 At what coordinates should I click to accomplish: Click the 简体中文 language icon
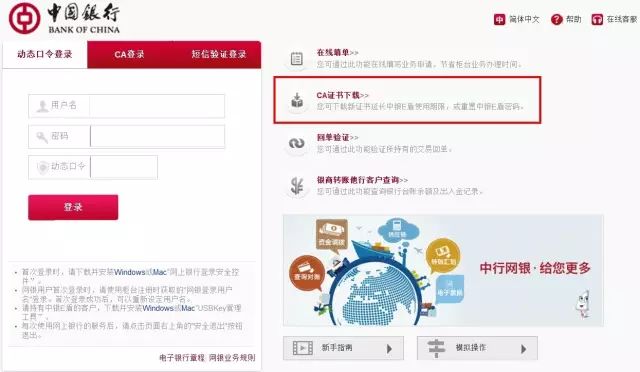(499, 19)
